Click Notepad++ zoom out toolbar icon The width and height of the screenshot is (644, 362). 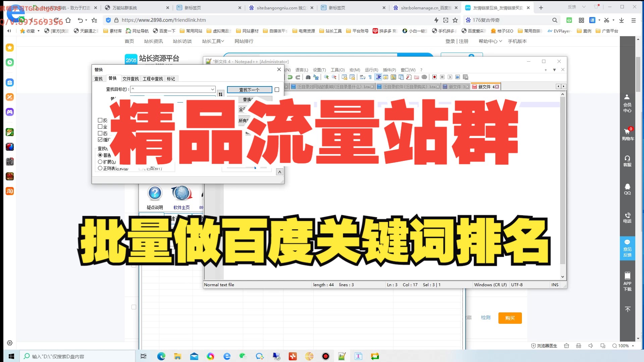point(334,77)
